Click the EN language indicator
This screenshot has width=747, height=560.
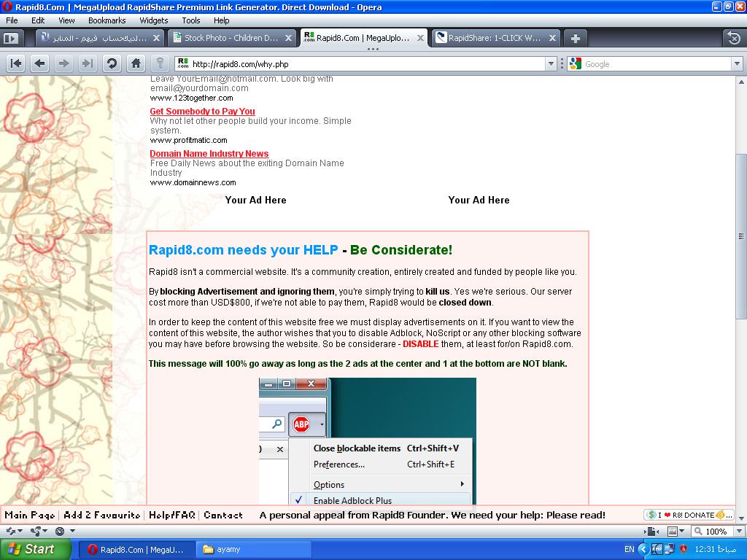(x=629, y=549)
